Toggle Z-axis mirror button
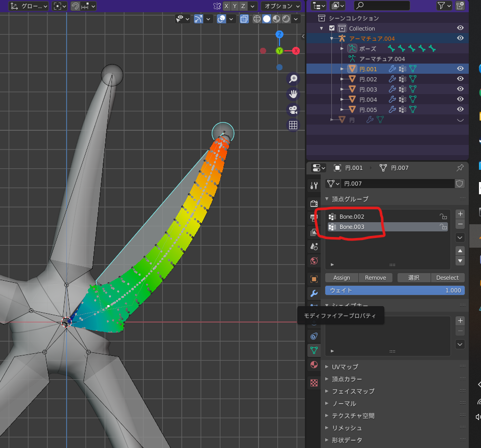The height and width of the screenshot is (448, 481). (243, 6)
